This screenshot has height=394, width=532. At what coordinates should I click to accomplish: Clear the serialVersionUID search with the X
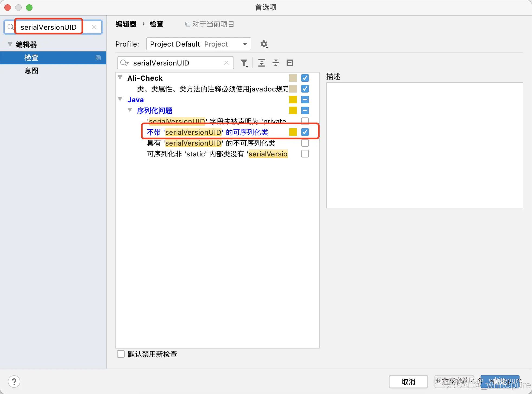(x=94, y=27)
